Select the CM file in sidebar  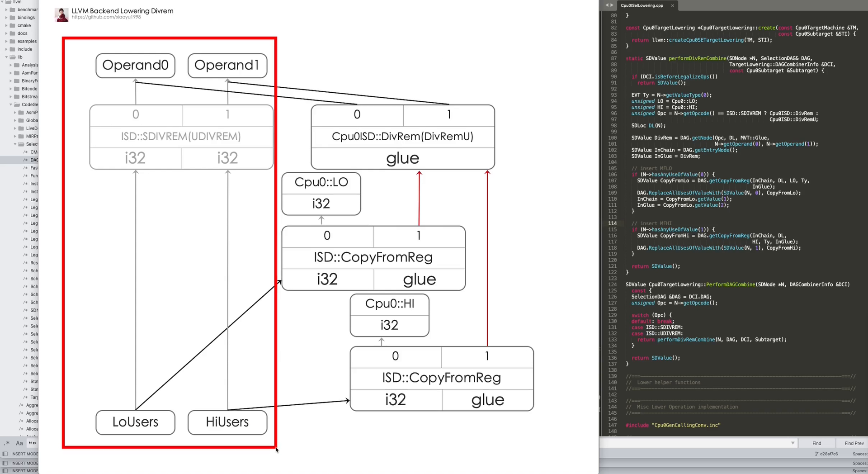click(30, 152)
